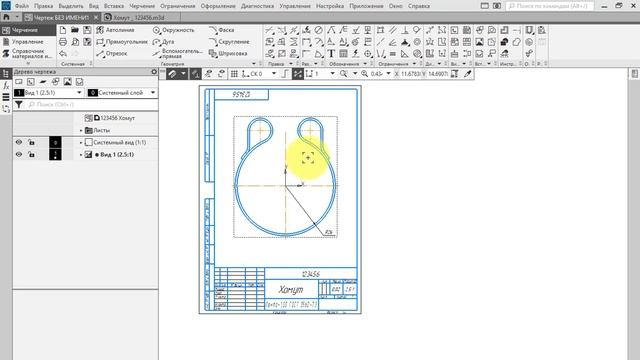Click the eyedropper properties icon
The width and height of the screenshot is (640, 360).
tap(467, 74)
